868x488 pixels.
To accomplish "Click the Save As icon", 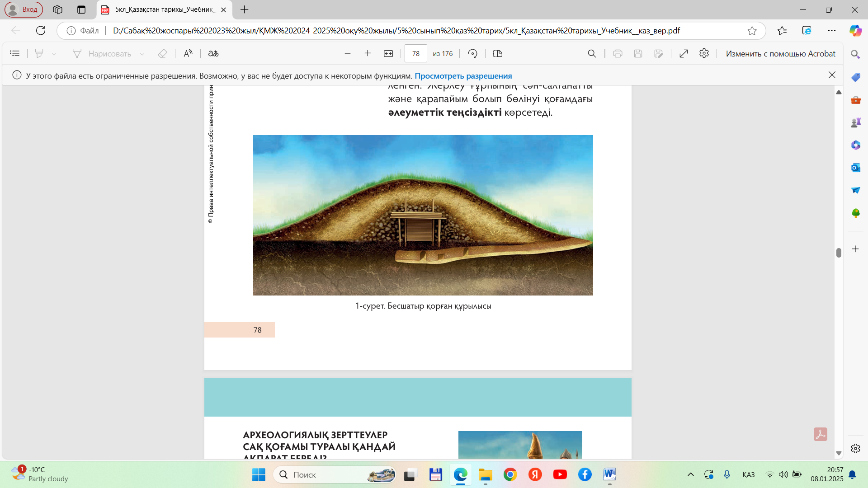I will click(659, 53).
